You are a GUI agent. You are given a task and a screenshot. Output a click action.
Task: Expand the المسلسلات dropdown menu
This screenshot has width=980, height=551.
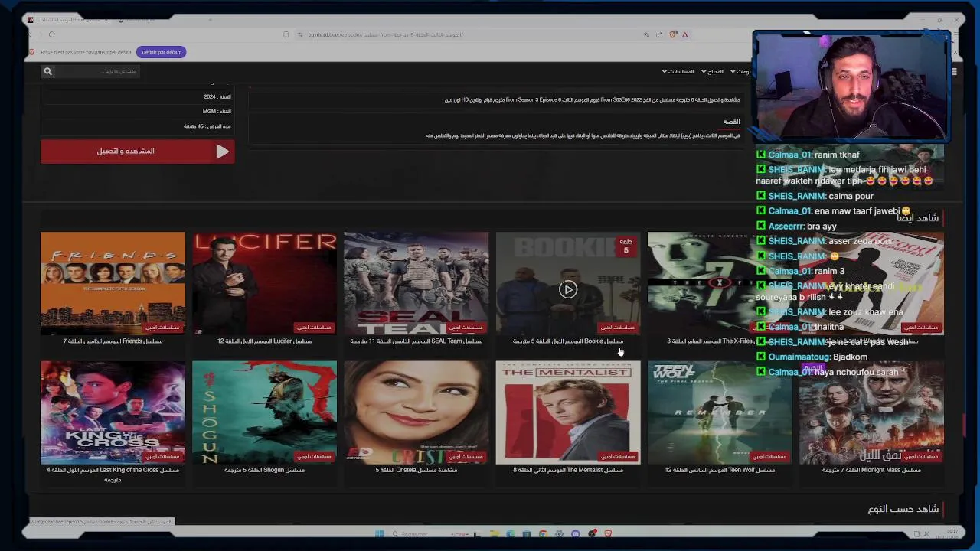coord(678,72)
